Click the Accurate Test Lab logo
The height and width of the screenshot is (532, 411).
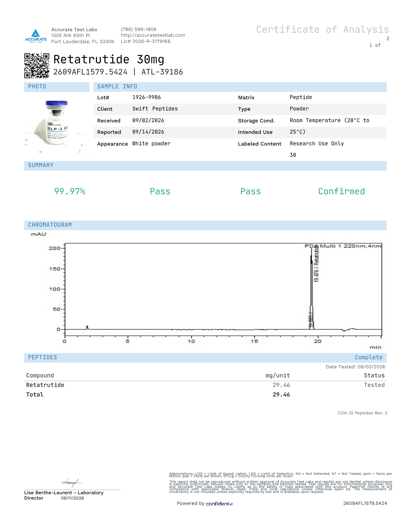(x=36, y=36)
